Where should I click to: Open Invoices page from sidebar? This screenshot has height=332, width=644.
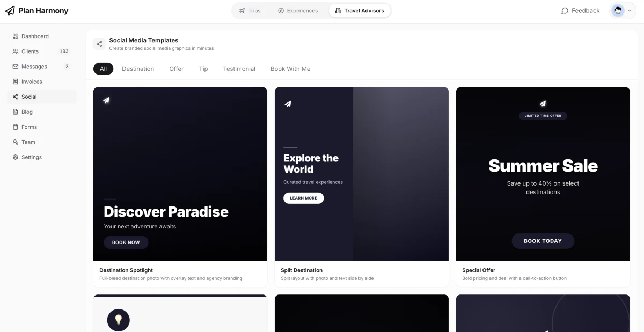click(42, 82)
